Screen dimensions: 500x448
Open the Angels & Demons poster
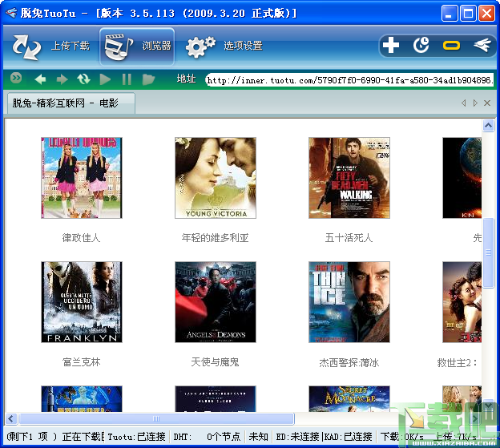(x=216, y=302)
